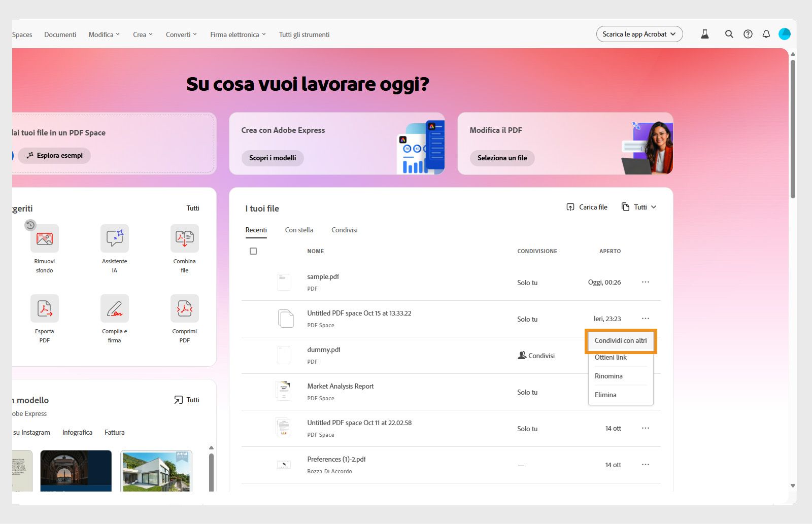The height and width of the screenshot is (524, 812).
Task: Open the notifications bell
Action: [x=766, y=34]
